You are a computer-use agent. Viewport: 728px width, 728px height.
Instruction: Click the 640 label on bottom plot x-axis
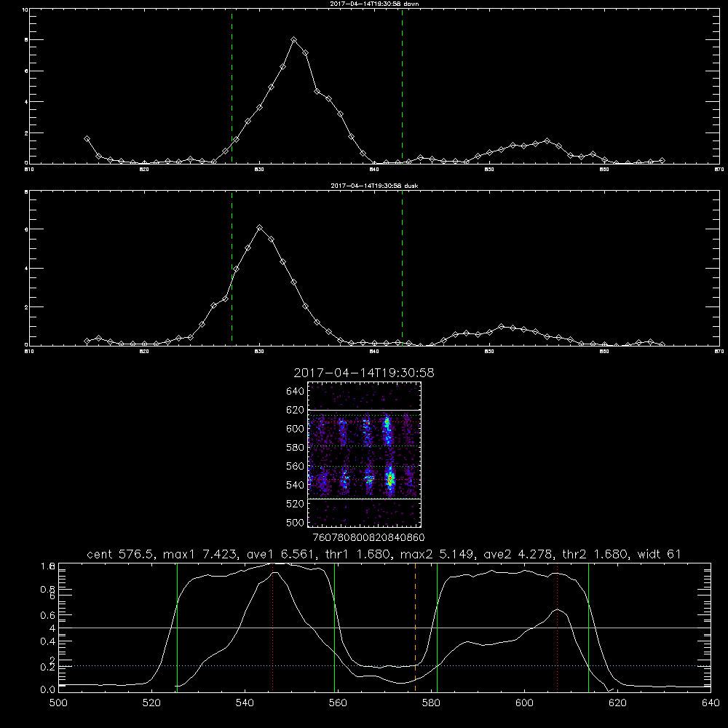[x=711, y=703]
